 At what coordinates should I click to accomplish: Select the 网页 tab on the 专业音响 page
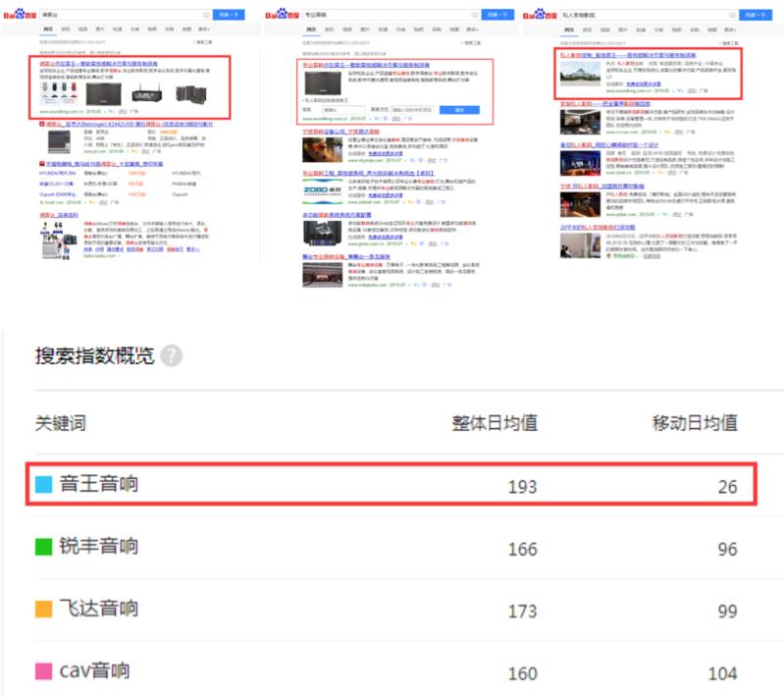click(x=311, y=29)
